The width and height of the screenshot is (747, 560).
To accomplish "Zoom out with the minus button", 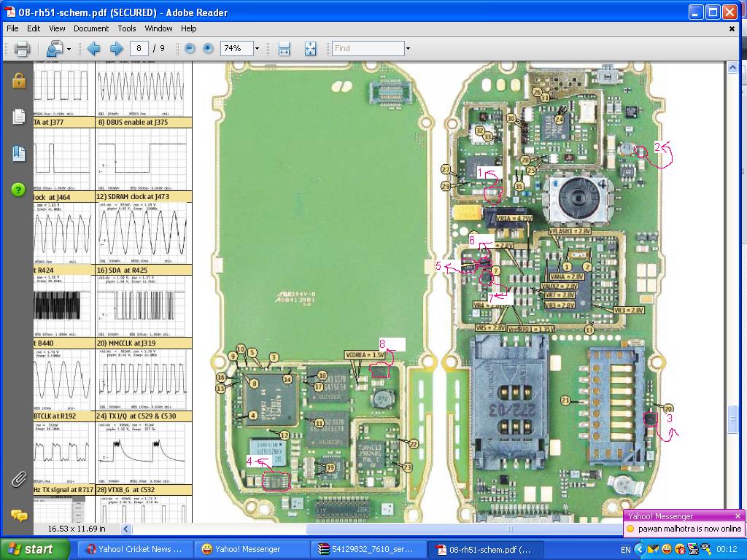I will coord(190,48).
